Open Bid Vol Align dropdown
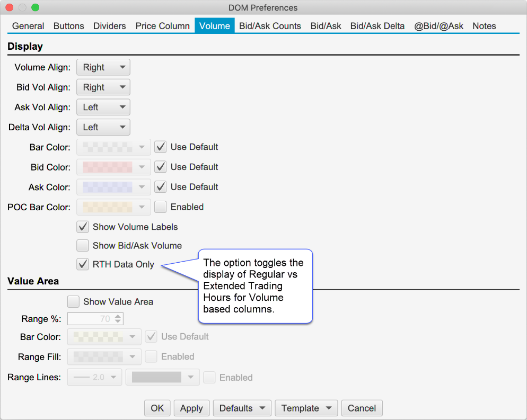Screen dimensions: 527x420 click(103, 87)
